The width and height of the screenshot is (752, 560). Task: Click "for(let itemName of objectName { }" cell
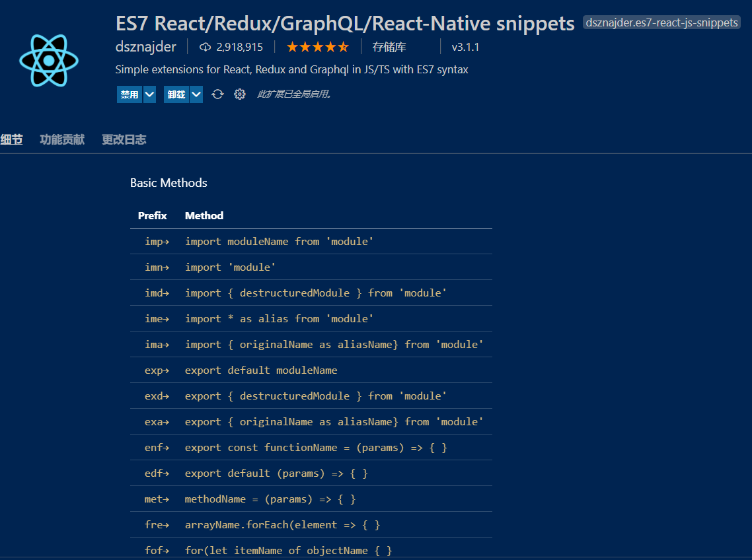(289, 550)
